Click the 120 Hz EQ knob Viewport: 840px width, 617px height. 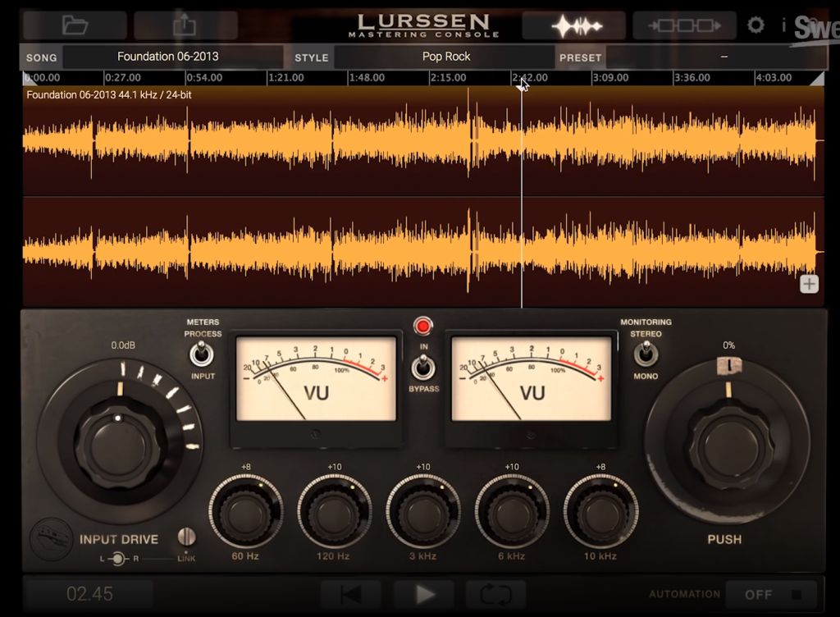click(x=334, y=511)
